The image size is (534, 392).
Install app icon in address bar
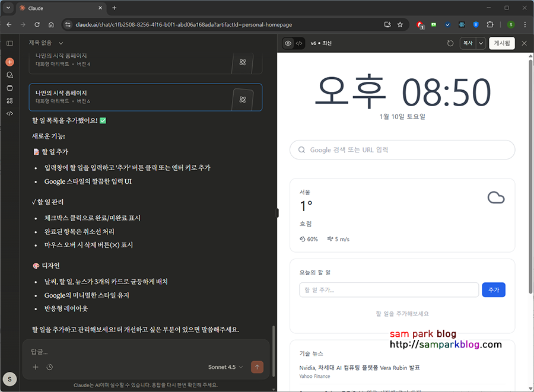pyautogui.click(x=387, y=24)
